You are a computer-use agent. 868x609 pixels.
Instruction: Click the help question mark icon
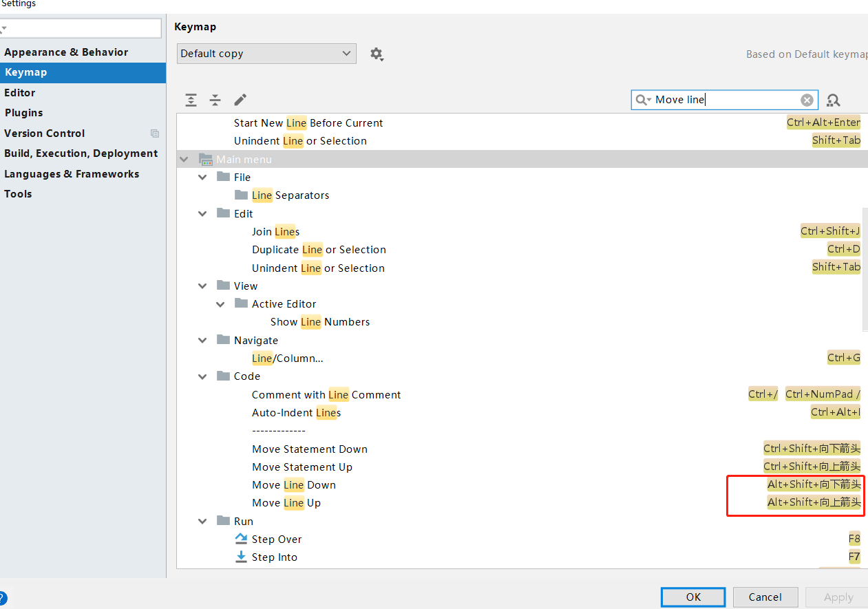pyautogui.click(x=1, y=597)
